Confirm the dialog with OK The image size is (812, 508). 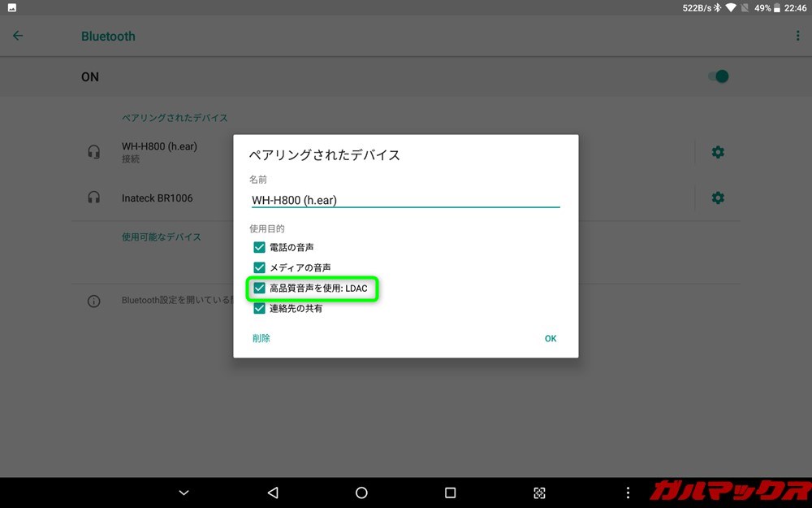551,338
